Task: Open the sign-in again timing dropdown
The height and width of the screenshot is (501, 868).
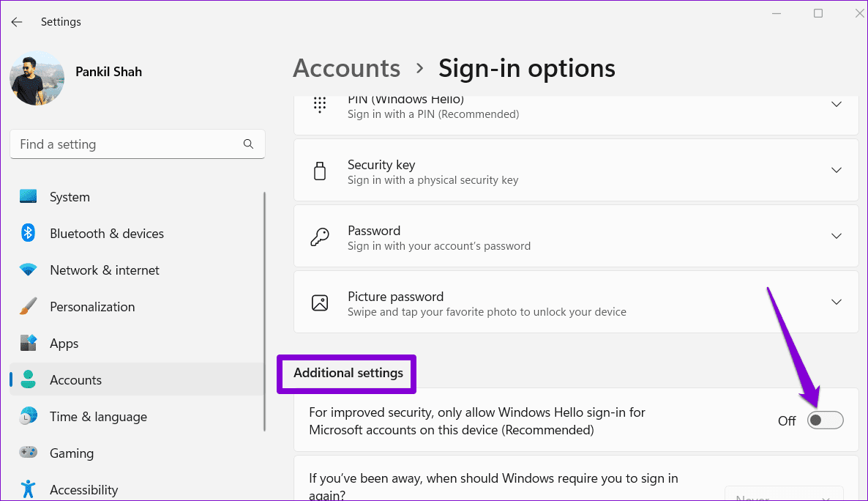Action: [784, 495]
